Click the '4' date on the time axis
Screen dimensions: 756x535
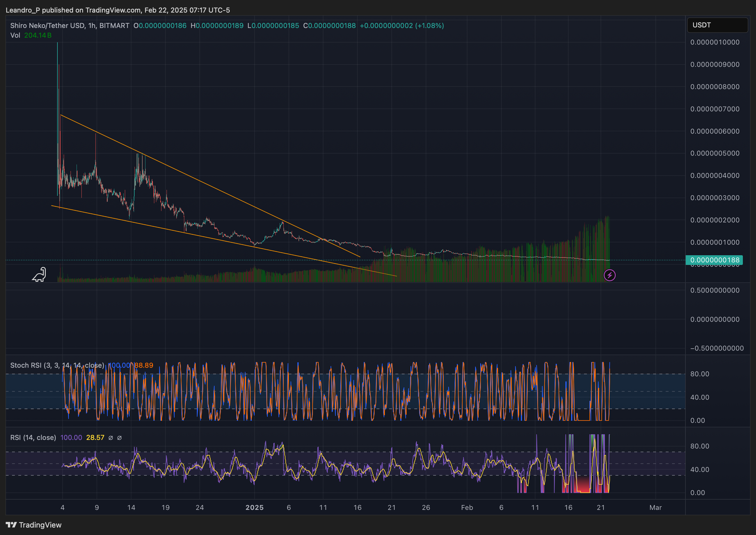63,507
